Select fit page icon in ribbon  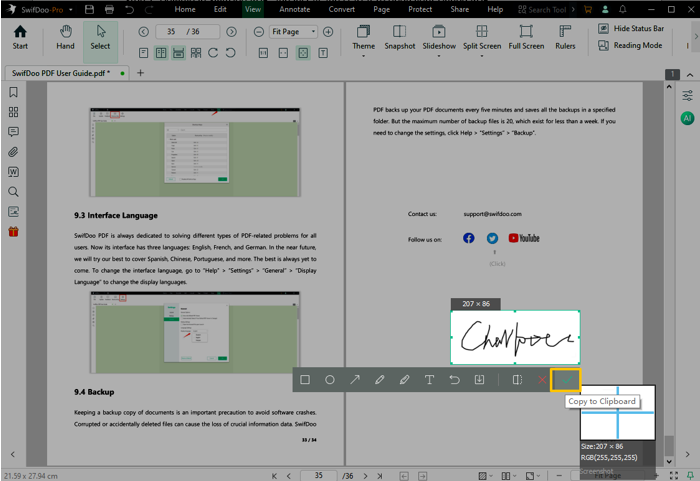tap(303, 53)
